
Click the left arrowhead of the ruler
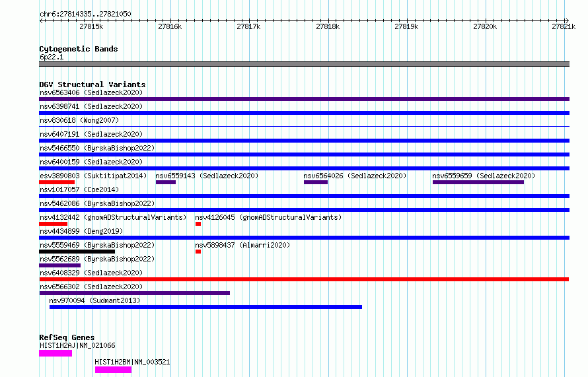[x=41, y=20]
